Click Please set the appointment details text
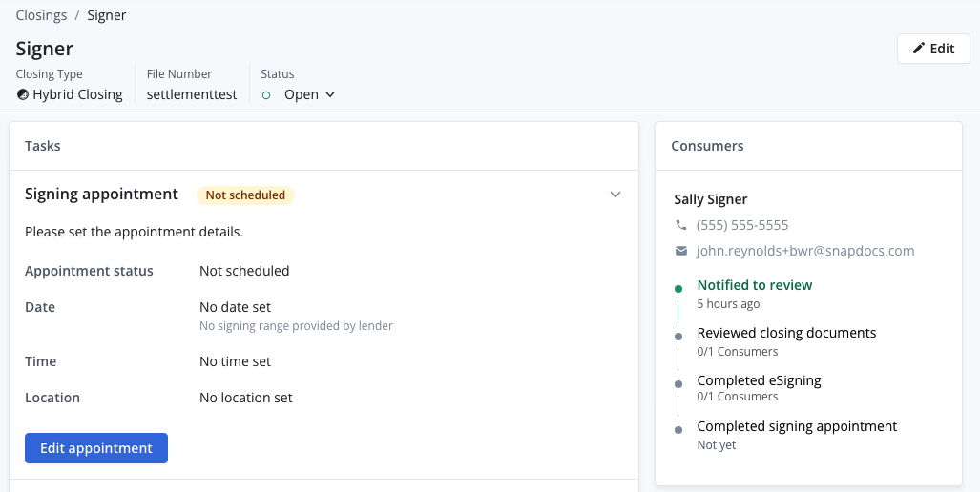Screen dimensions: 980x492 tap(134, 233)
